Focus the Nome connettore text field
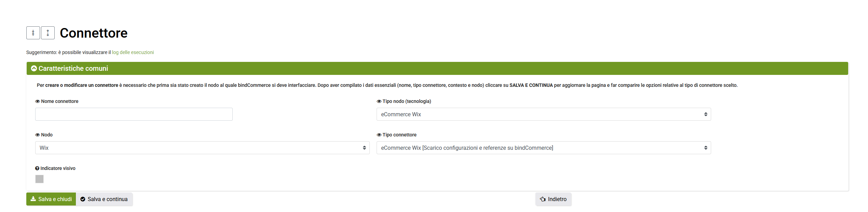The width and height of the screenshot is (868, 212). pyautogui.click(x=134, y=115)
